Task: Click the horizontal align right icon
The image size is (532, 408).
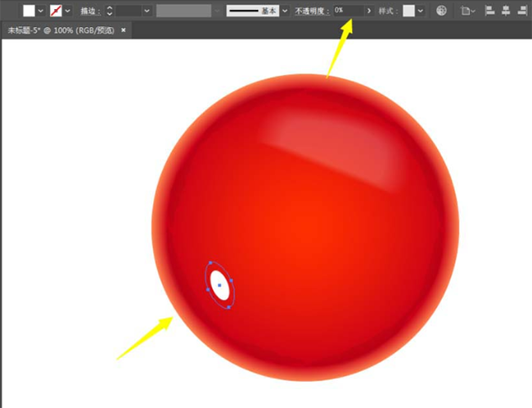Action: (522, 11)
